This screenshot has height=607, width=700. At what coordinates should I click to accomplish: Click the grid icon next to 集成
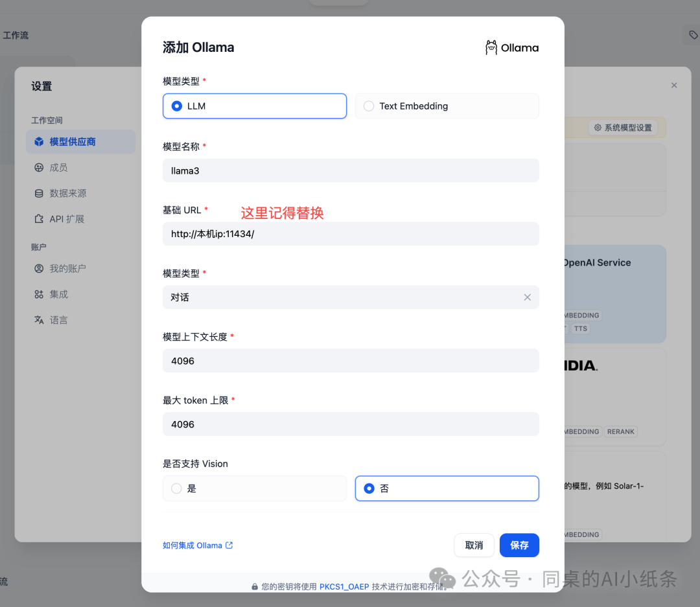pos(40,295)
